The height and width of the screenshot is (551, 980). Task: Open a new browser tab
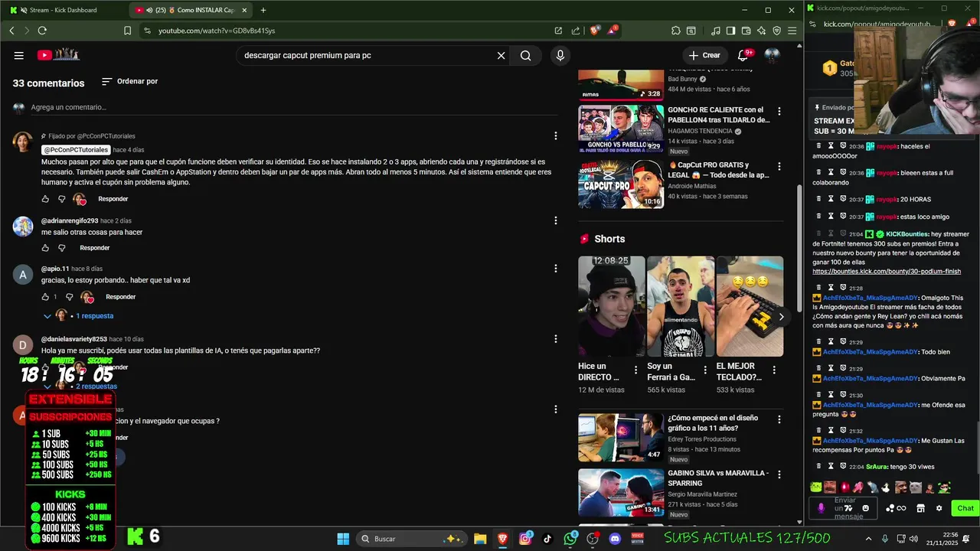[x=263, y=10]
